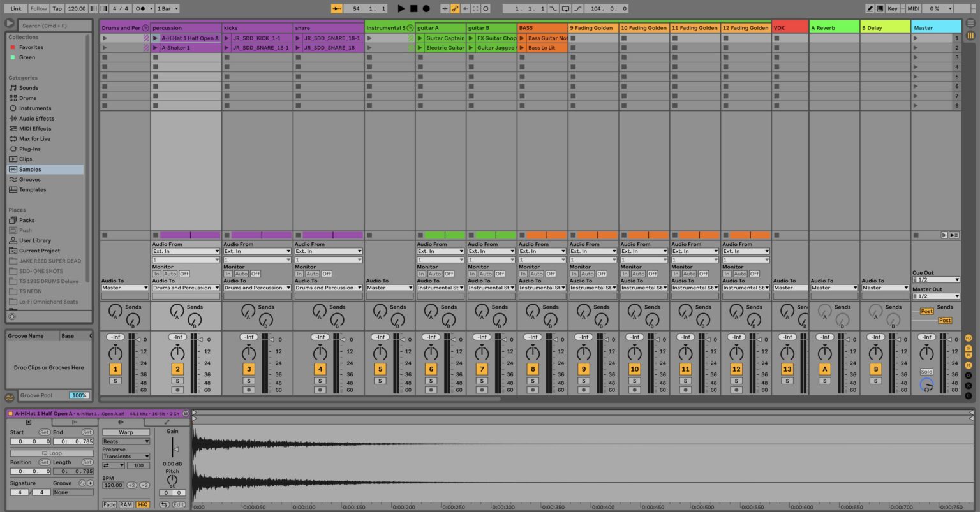Click the Stop transport button
Image resolution: width=980 pixels, height=512 pixels.
pyautogui.click(x=413, y=9)
